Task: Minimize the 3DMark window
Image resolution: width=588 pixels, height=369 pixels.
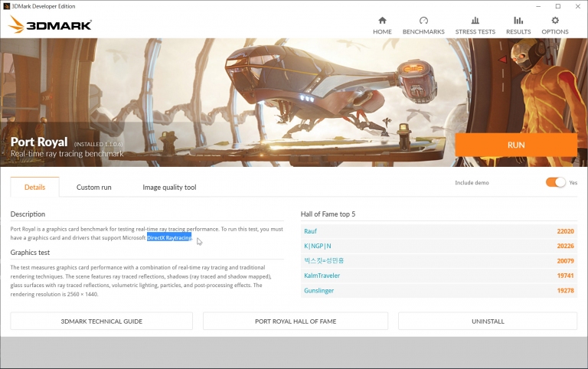Action: [538, 6]
